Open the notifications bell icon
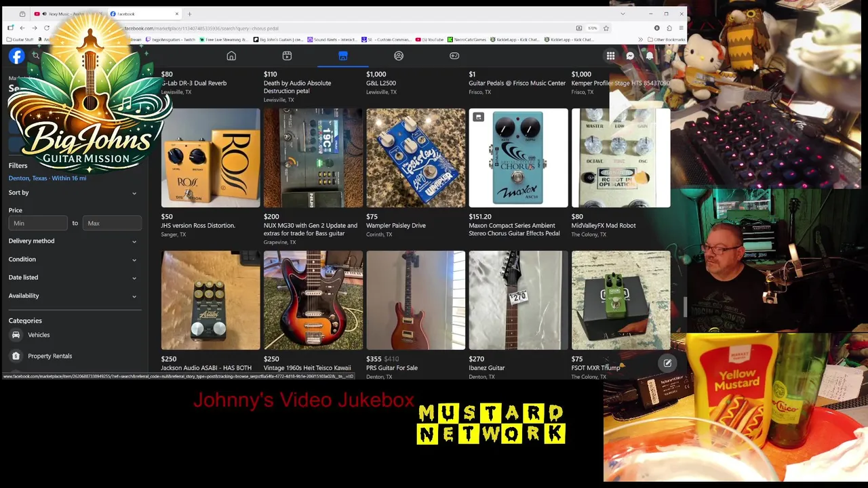The width and height of the screenshot is (868, 488). coord(650,56)
